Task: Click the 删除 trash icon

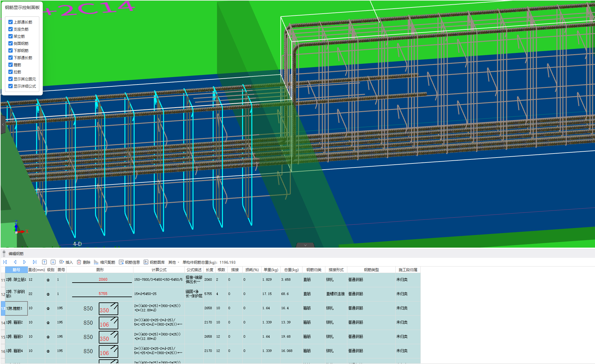Action: (79, 262)
